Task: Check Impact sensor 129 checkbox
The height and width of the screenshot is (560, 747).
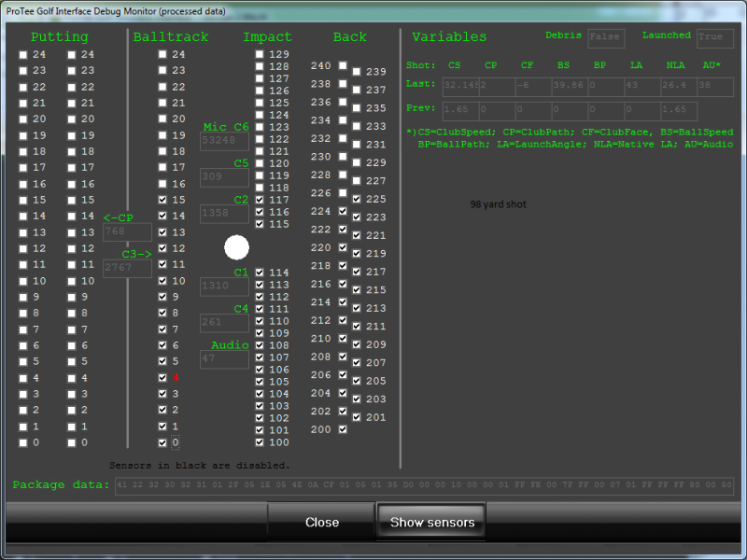Action: click(x=261, y=55)
